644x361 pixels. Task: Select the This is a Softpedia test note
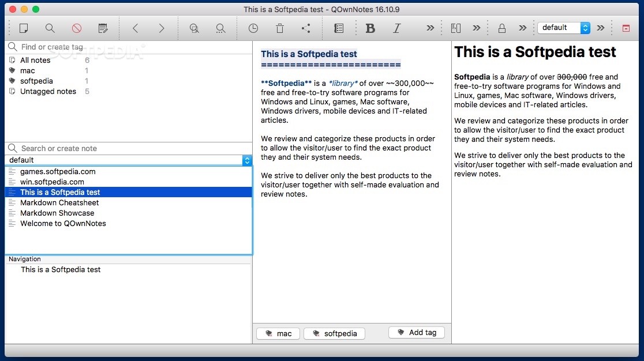click(129, 192)
